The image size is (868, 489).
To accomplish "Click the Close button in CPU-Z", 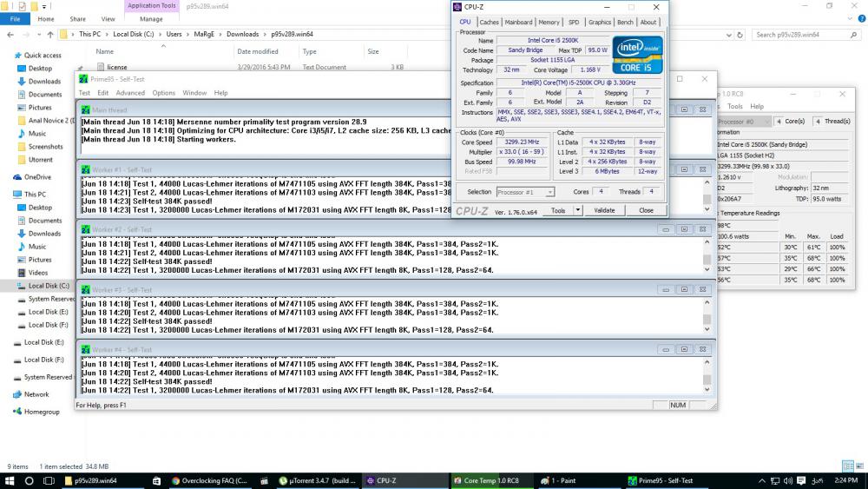I will pyautogui.click(x=646, y=210).
